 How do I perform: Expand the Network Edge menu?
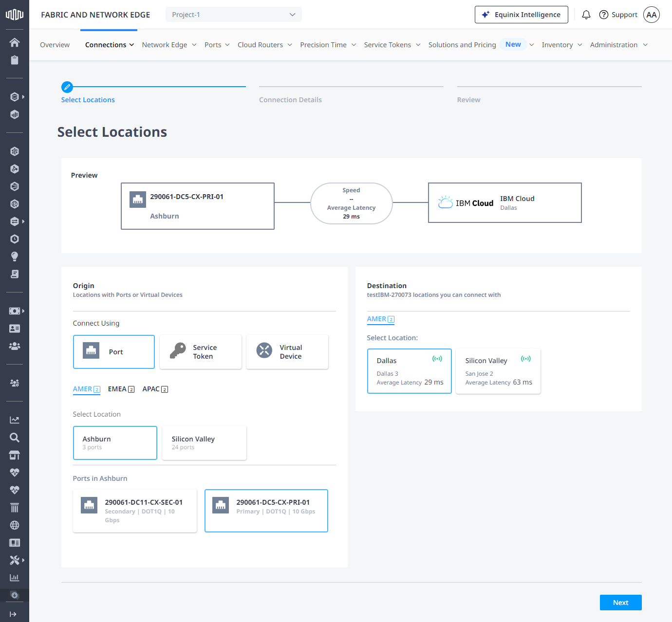(x=169, y=45)
